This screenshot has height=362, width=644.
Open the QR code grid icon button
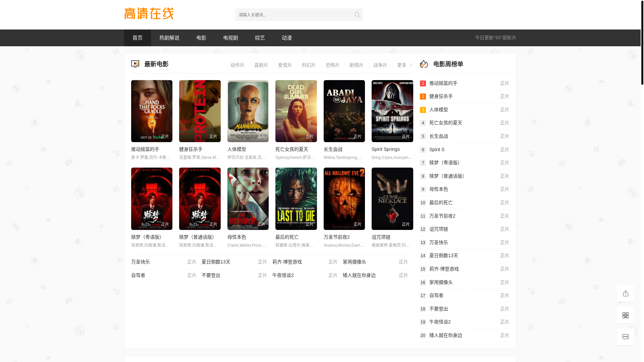pyautogui.click(x=626, y=315)
